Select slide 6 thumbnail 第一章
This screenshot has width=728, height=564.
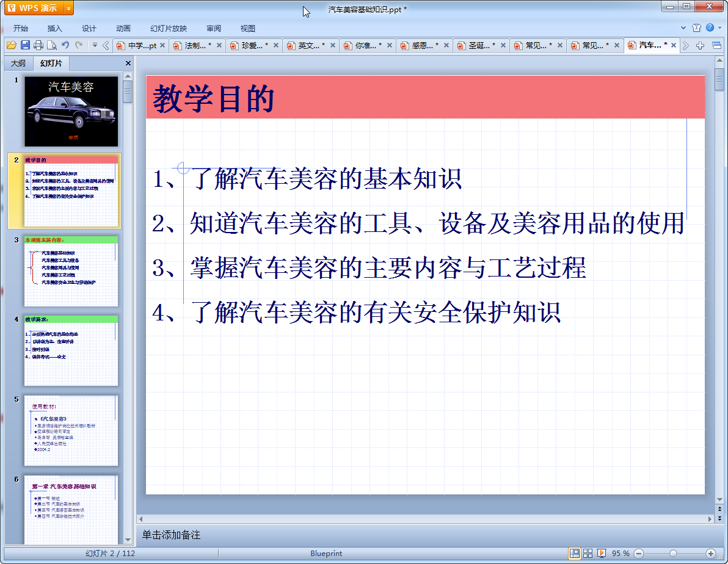click(71, 509)
